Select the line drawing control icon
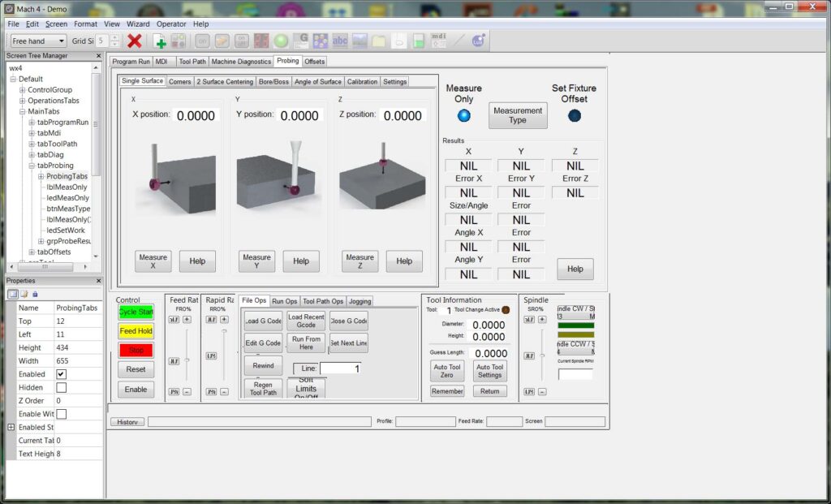This screenshot has width=831, height=504. 459,41
